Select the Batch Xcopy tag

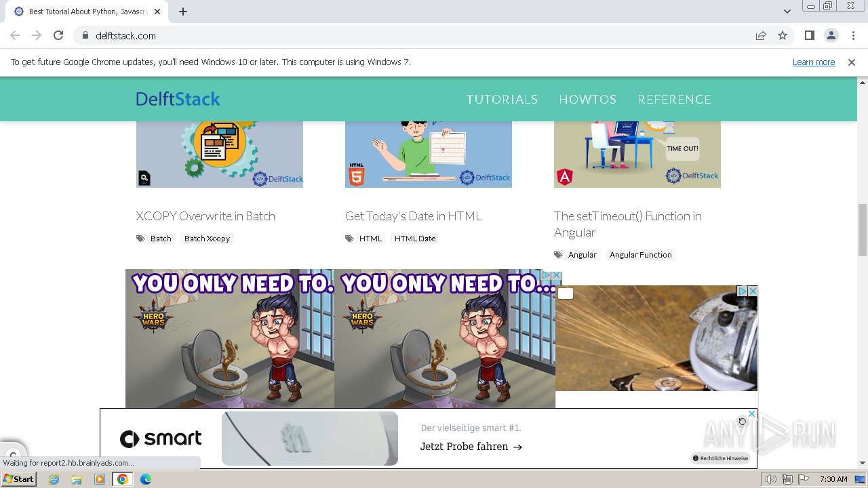(207, 239)
